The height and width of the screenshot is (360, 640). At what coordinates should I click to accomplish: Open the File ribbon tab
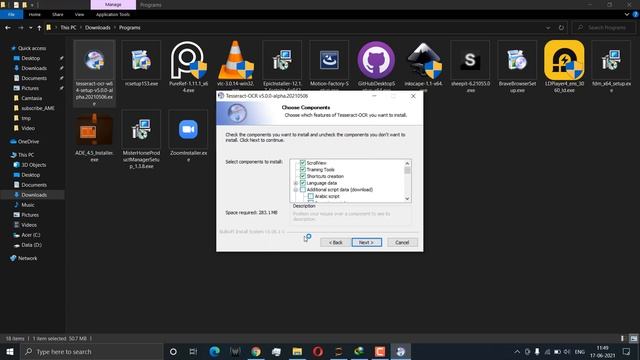[x=11, y=14]
